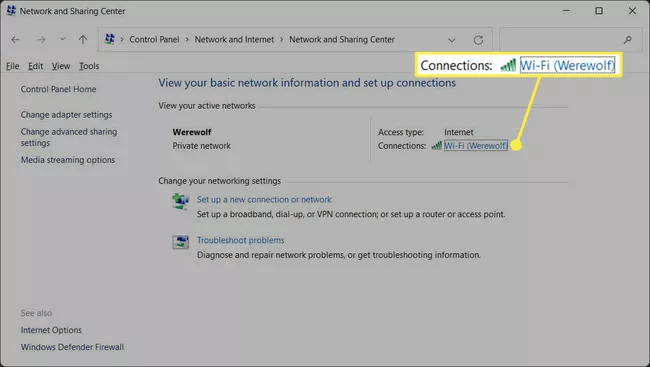
Task: Open Change adapter settings
Action: click(x=66, y=114)
